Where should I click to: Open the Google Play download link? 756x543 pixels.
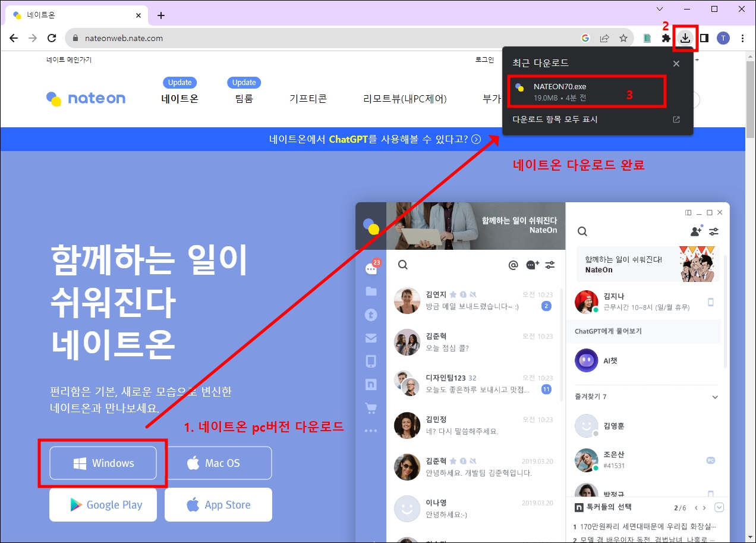tap(103, 504)
